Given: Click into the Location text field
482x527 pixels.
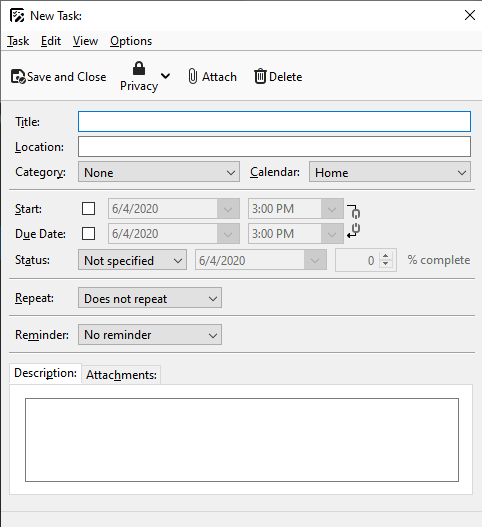Looking at the screenshot, I should click(274, 147).
